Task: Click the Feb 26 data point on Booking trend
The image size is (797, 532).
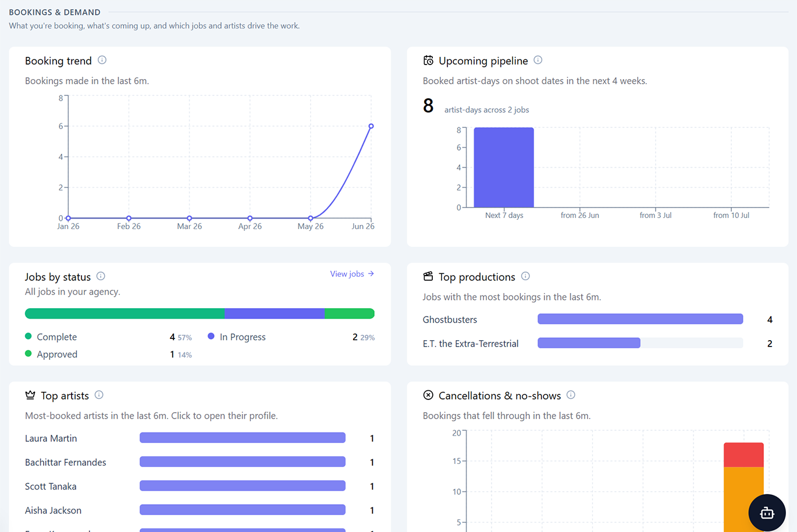Action: point(129,218)
